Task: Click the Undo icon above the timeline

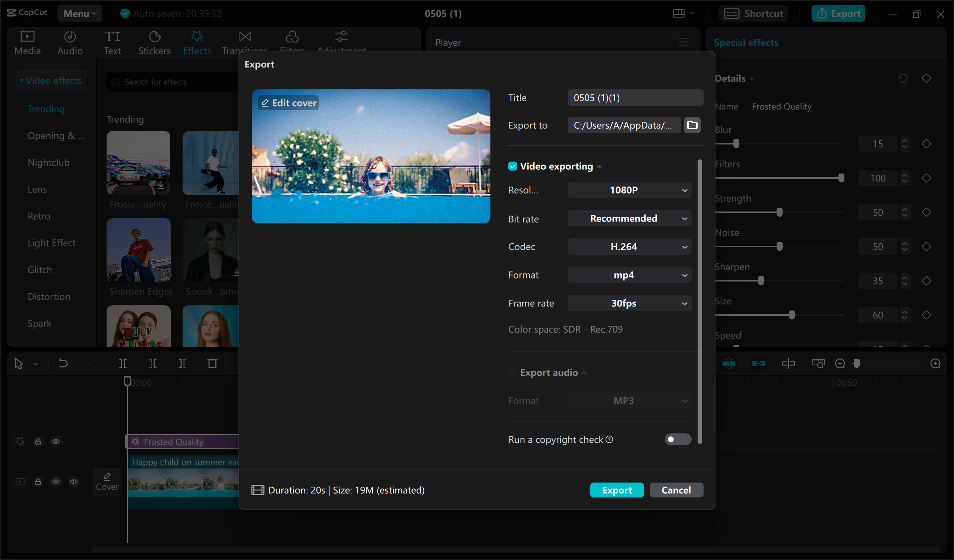Action: 63,363
